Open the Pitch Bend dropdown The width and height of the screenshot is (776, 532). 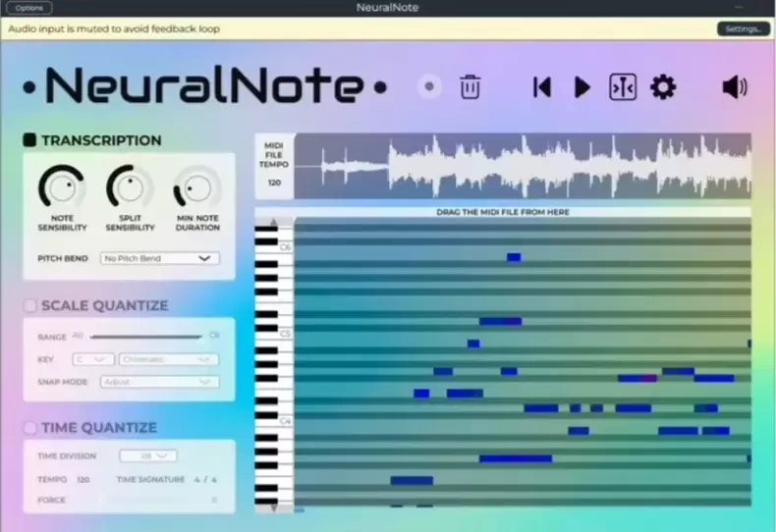coord(159,259)
